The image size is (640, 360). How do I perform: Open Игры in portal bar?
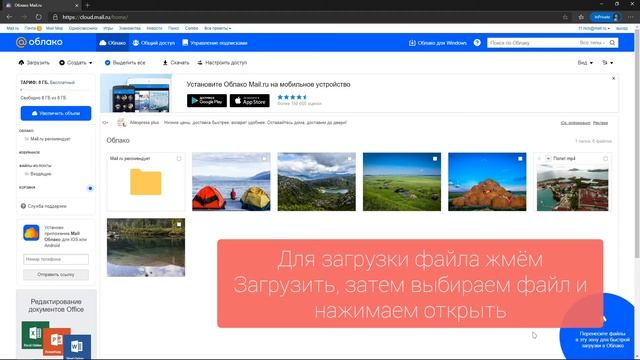click(x=108, y=28)
